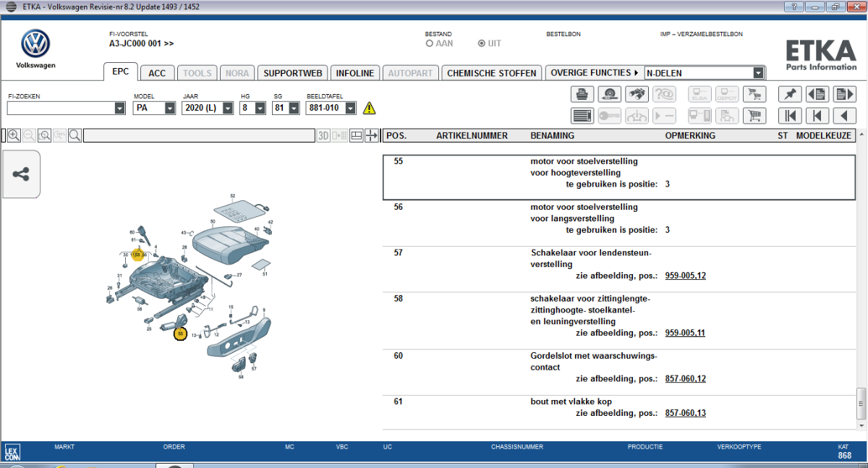Click the pushpin icon
868x468 pixels.
(789, 94)
